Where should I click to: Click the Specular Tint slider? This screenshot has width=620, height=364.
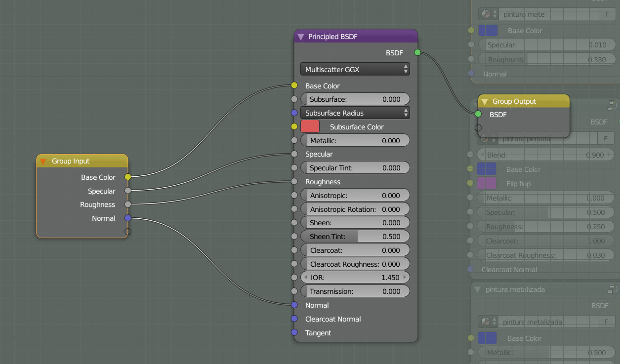pos(355,168)
